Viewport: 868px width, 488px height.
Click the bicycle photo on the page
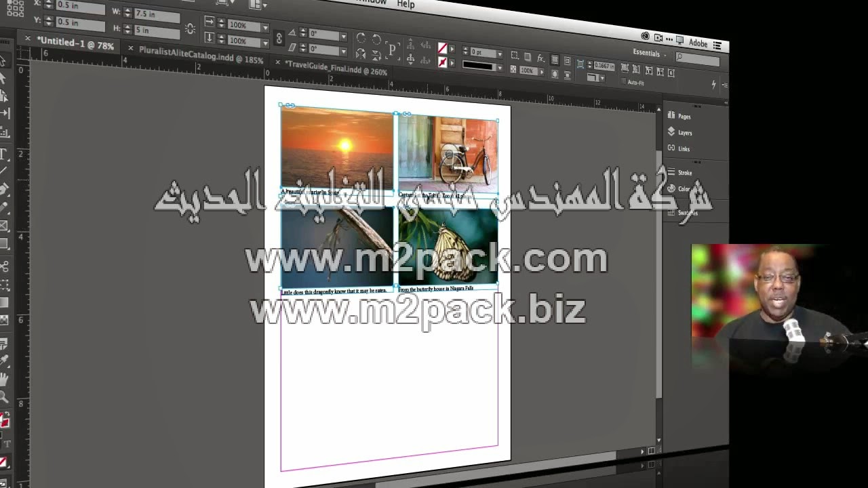(448, 153)
